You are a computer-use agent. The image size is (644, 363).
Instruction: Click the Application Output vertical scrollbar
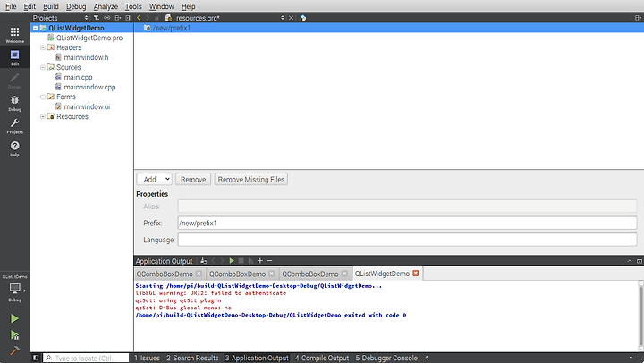640,315
